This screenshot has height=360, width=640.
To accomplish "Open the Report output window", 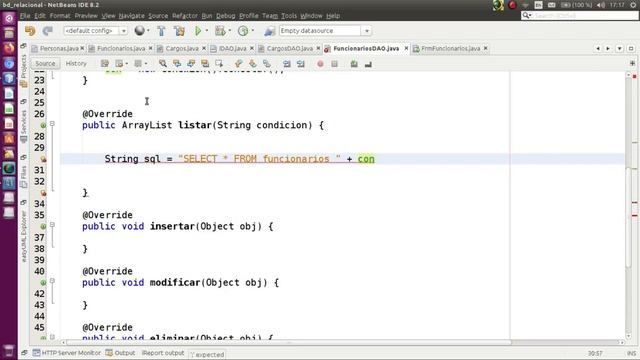I will [x=163, y=353].
